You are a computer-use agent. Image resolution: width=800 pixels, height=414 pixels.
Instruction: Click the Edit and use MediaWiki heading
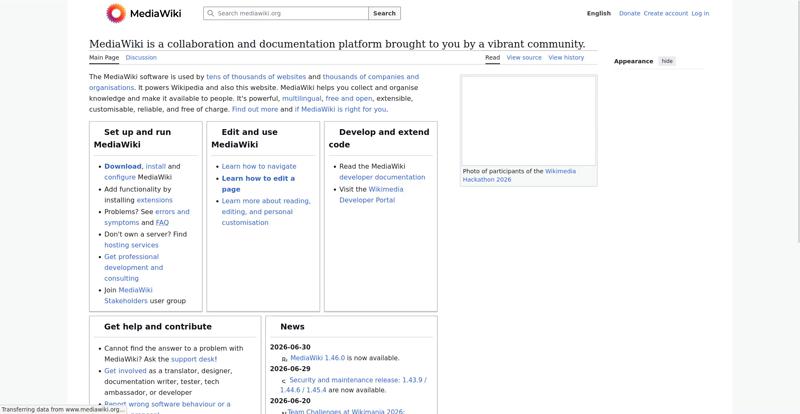[x=244, y=138]
